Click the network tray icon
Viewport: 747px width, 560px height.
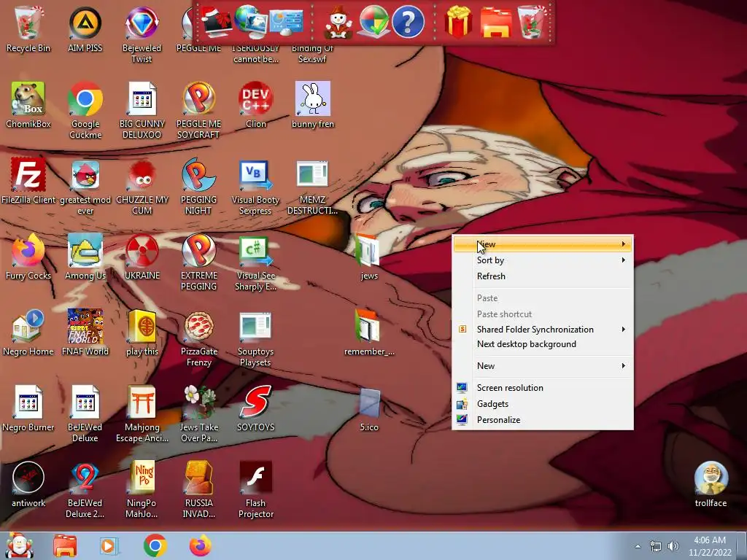tap(656, 546)
